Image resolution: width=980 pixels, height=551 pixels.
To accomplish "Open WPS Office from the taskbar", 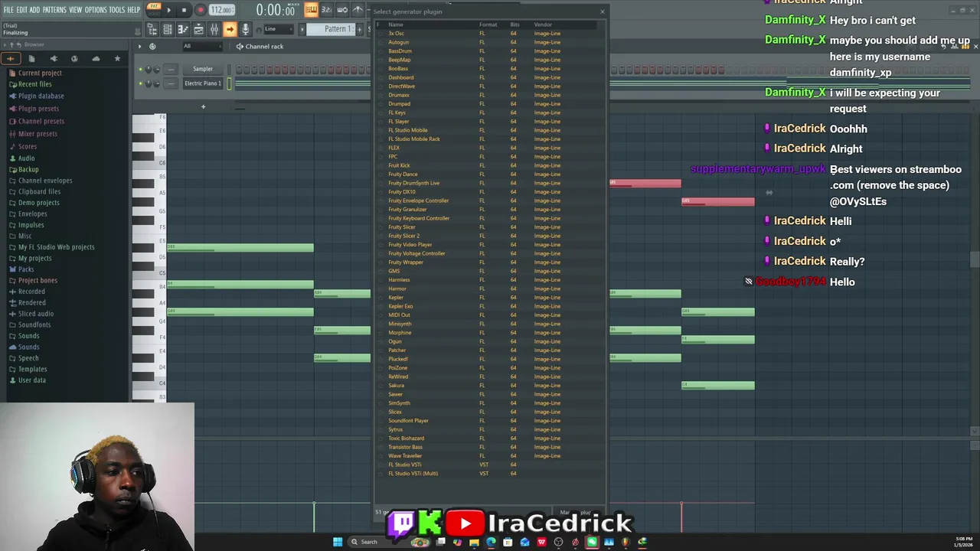I will (x=541, y=542).
